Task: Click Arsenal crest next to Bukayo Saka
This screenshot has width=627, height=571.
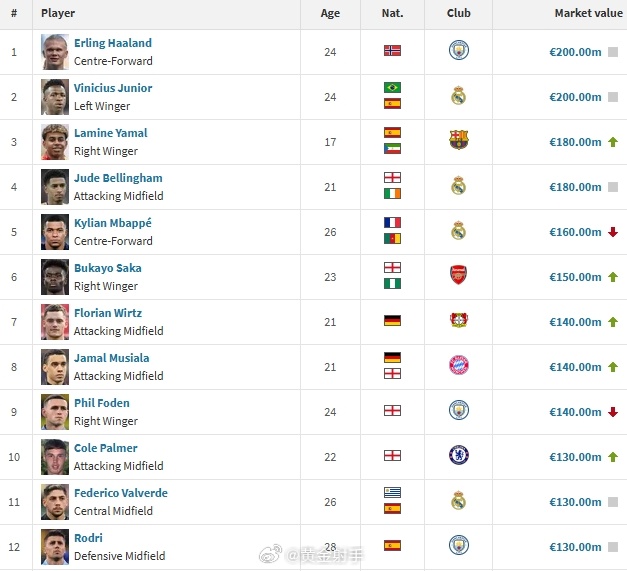Action: (459, 275)
